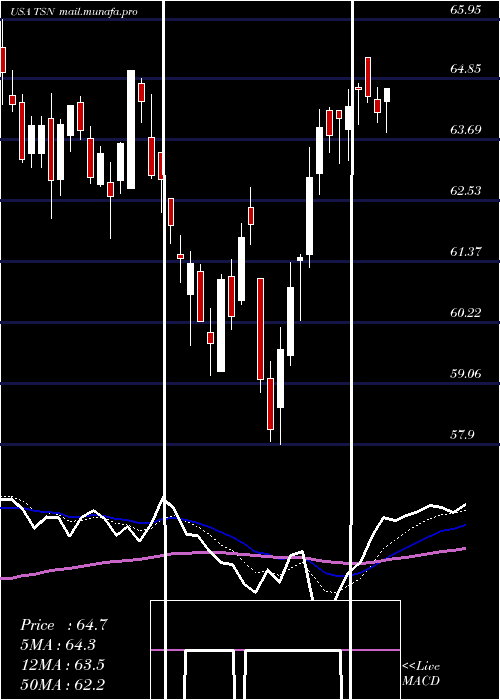Click the Price : 64.7 readout
The width and height of the screenshot is (500, 700).
tap(64, 625)
